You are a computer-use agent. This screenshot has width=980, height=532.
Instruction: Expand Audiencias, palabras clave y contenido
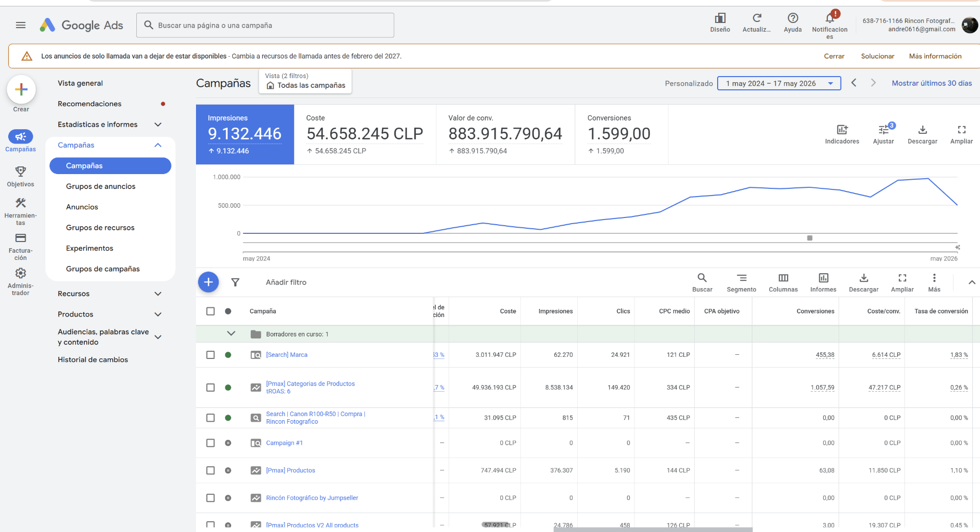[x=158, y=337]
